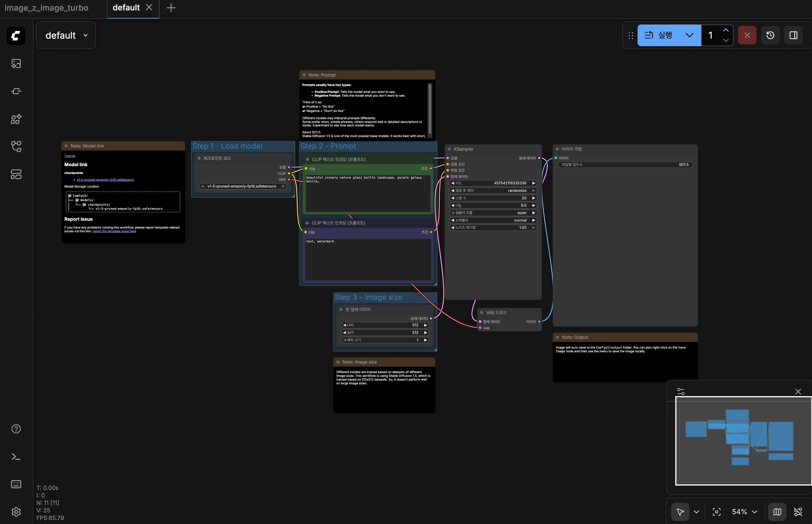The image size is (812, 524).
Task: Expand the run button options chevron
Action: [x=689, y=35]
